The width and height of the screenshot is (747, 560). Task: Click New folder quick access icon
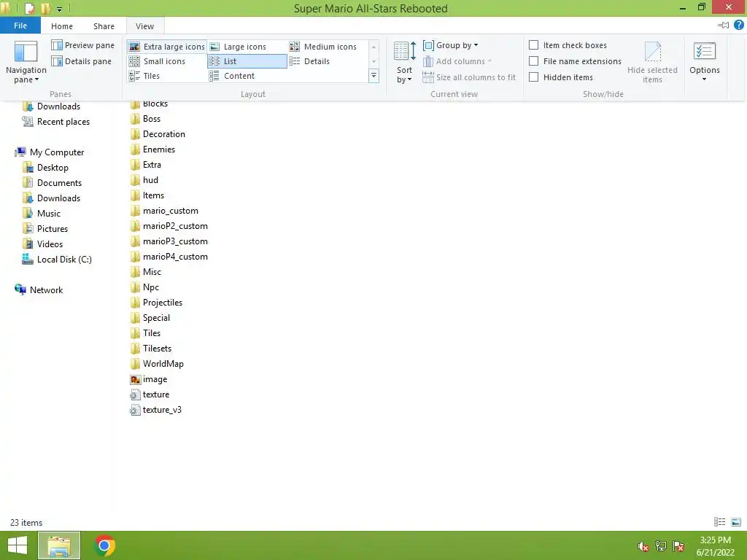[45, 9]
